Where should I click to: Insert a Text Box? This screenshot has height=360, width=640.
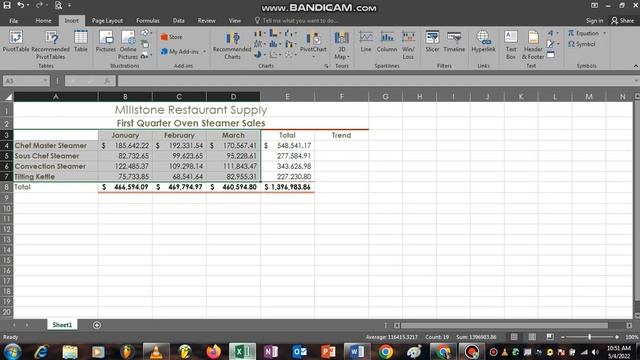pyautogui.click(x=511, y=45)
